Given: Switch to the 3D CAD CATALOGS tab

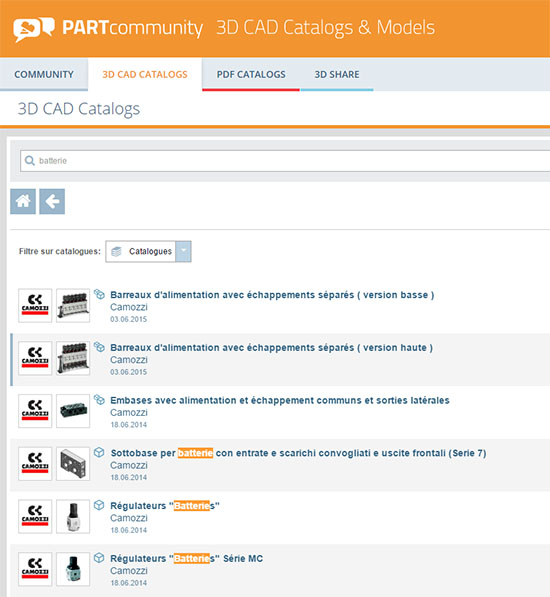Looking at the screenshot, I should tap(145, 74).
